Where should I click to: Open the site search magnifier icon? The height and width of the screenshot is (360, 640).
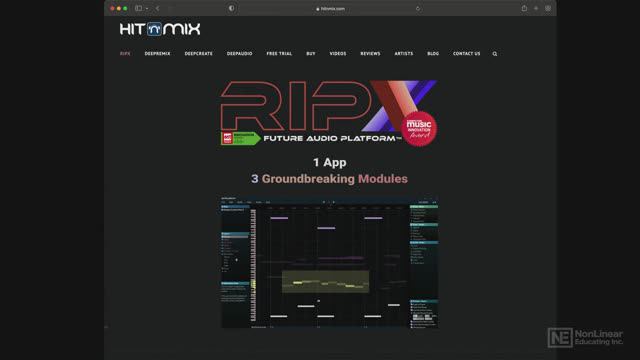[495, 54]
